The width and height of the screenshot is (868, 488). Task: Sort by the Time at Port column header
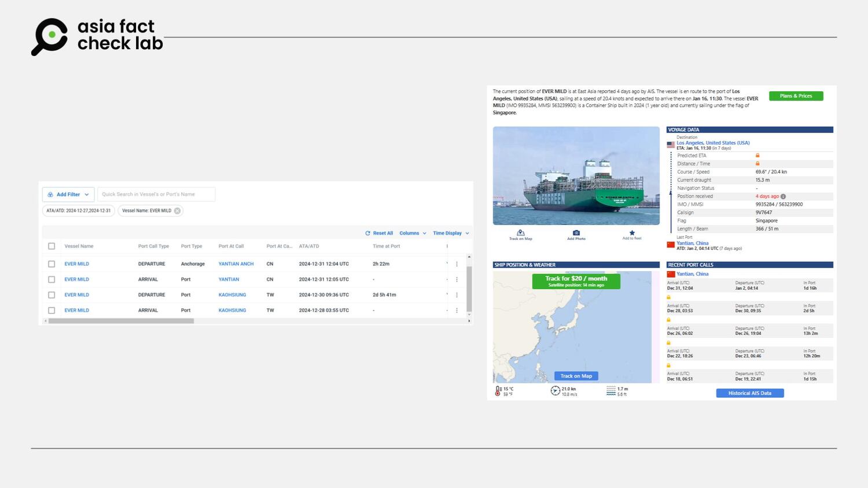pos(386,246)
